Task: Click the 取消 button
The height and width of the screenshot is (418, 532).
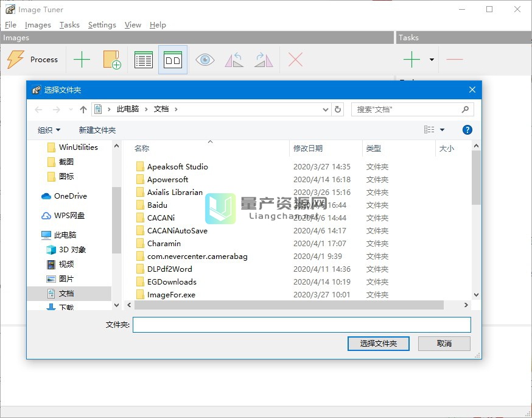Action: (x=444, y=343)
